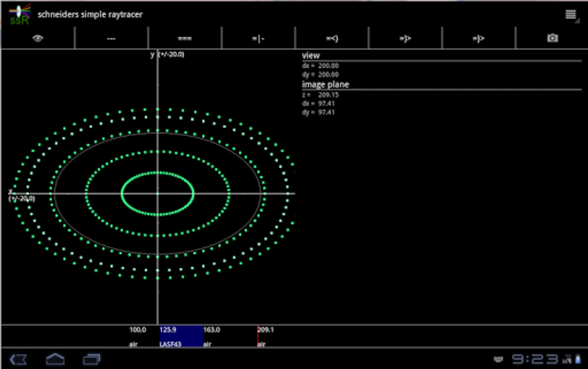Click the 'view' section header
The width and height of the screenshot is (588, 369).
[x=311, y=55]
